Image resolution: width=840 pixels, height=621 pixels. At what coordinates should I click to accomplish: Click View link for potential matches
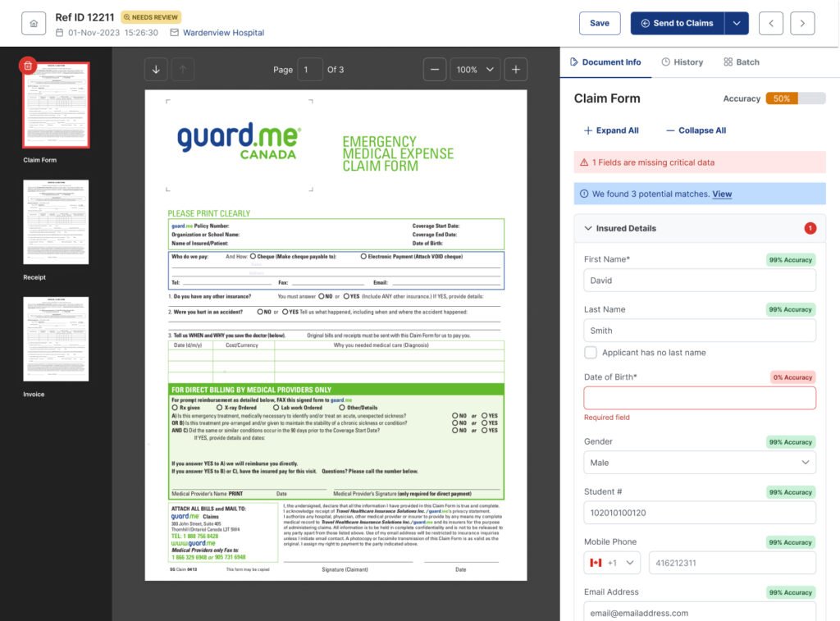[x=722, y=194]
